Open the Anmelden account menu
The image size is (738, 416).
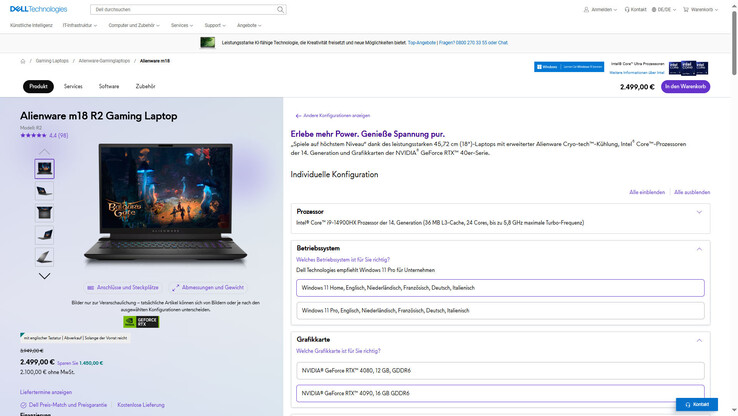point(600,9)
